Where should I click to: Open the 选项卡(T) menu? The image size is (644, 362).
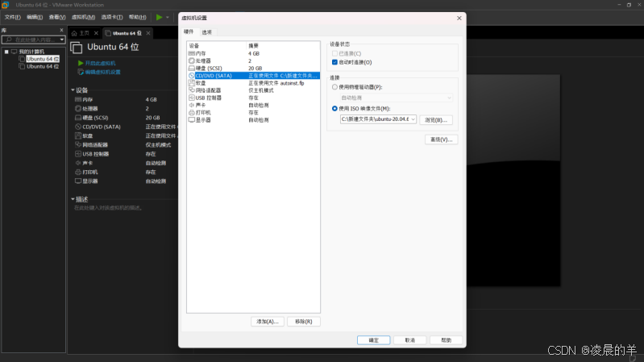tap(112, 17)
